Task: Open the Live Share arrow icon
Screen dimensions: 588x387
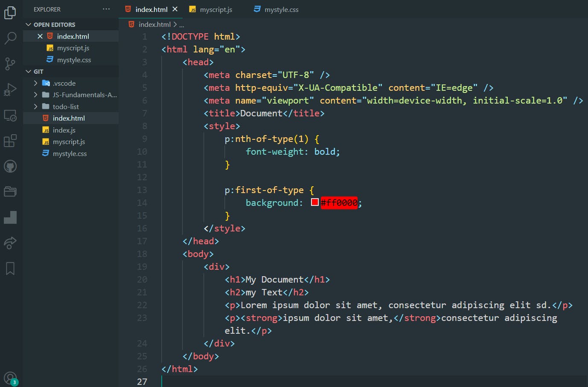Action: [10, 243]
